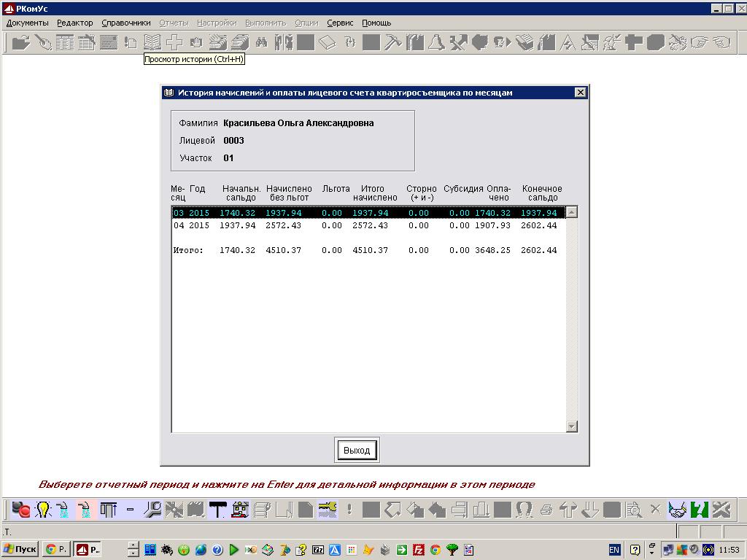Click the Omega symbol toolbar icon
Screen dimensions: 747x560
pyautogui.click(x=524, y=510)
